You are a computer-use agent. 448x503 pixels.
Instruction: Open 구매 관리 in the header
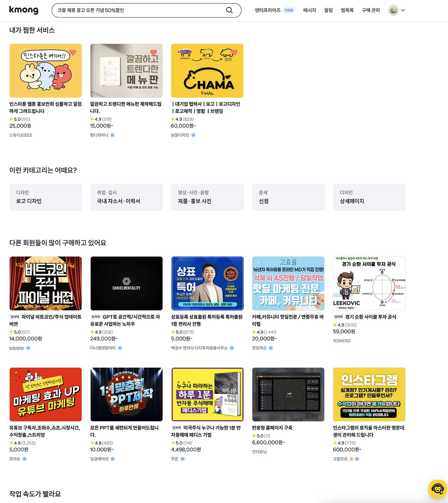point(371,10)
